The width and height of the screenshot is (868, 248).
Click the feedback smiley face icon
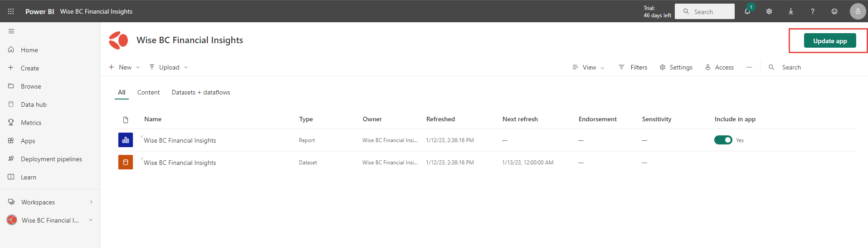point(834,11)
